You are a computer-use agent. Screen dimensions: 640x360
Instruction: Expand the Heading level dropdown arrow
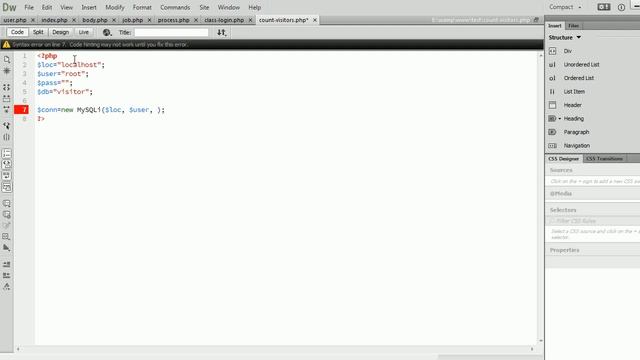click(x=560, y=119)
